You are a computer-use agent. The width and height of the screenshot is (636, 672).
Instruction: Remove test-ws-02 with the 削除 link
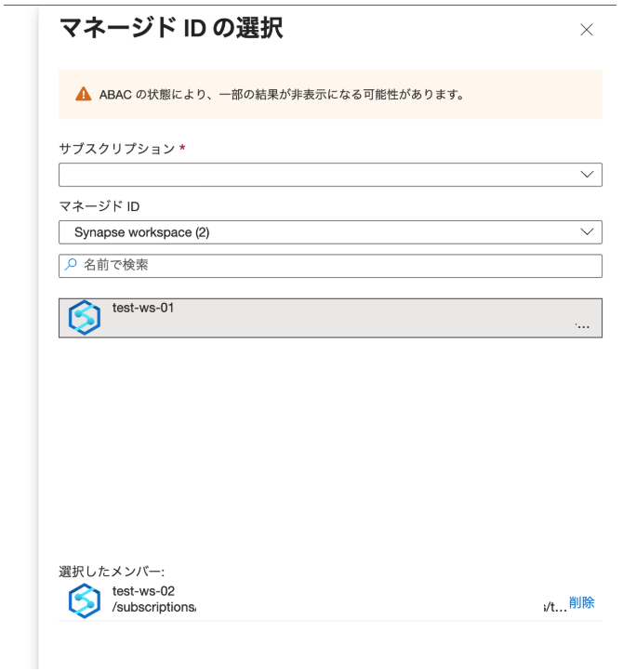582,603
